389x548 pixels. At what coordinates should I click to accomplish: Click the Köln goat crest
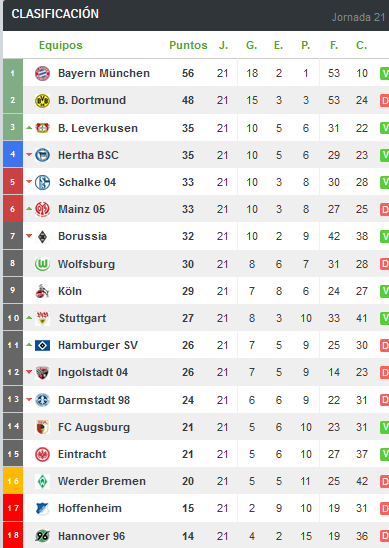coord(42,291)
